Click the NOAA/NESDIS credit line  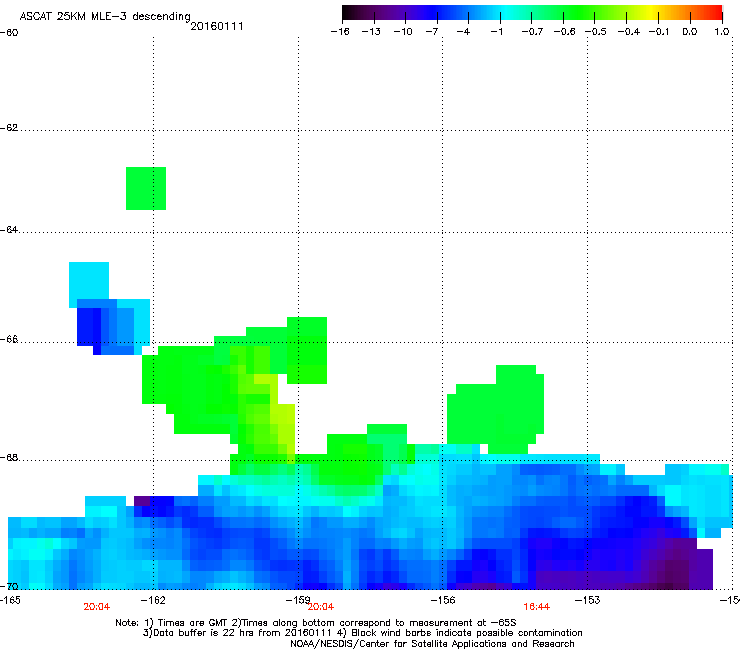point(432,644)
